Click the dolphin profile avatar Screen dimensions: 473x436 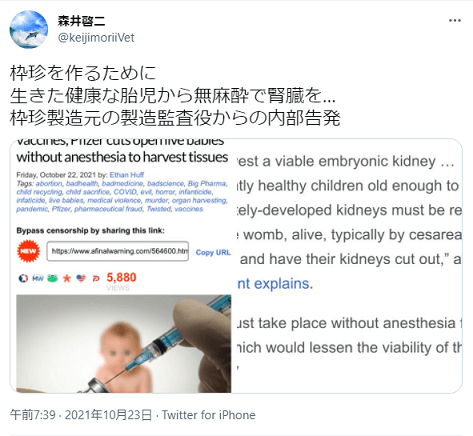[x=29, y=29]
